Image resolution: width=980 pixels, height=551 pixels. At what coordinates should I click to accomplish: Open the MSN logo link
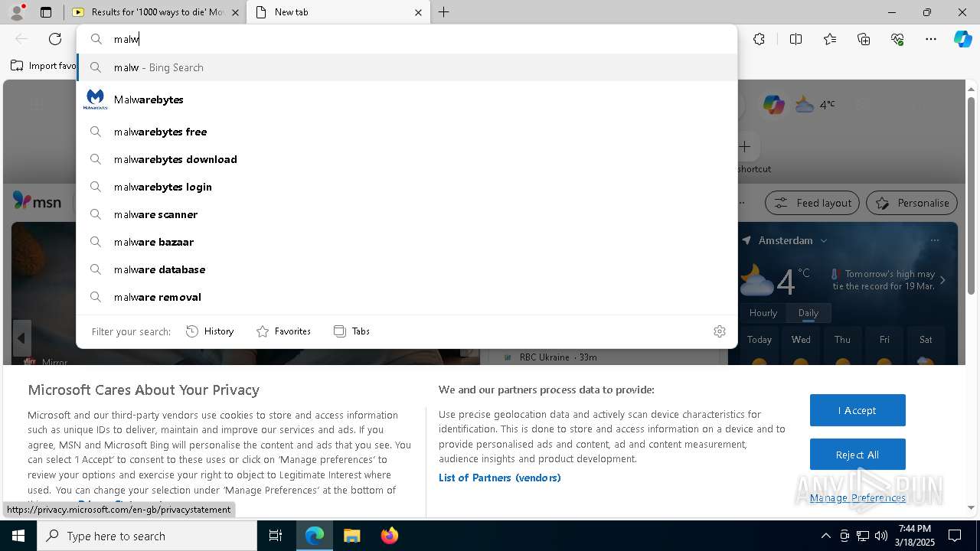[x=37, y=201]
